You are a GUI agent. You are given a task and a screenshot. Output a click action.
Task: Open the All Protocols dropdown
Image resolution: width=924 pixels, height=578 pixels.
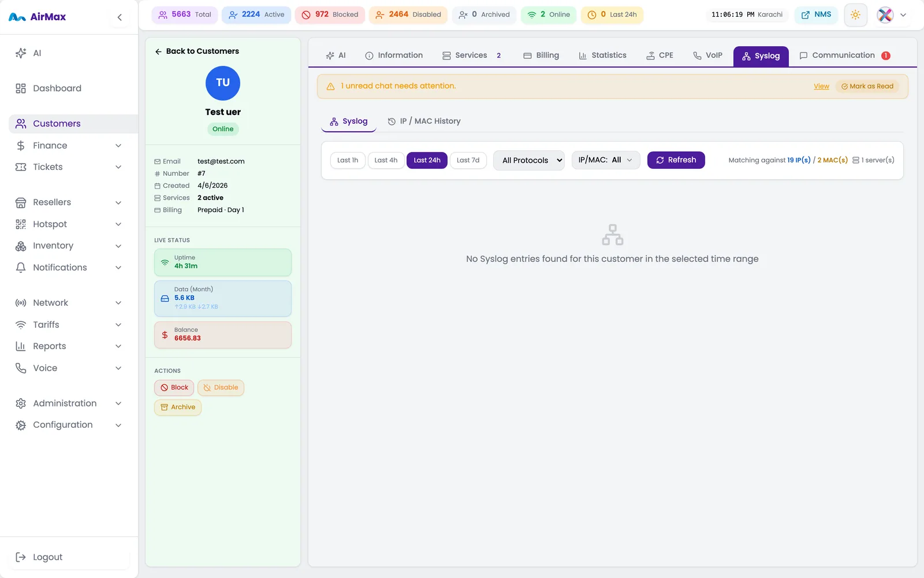529,161
